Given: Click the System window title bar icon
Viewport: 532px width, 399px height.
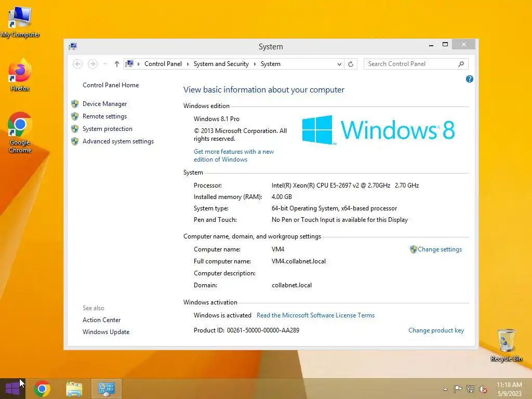Looking at the screenshot, I should [x=73, y=46].
